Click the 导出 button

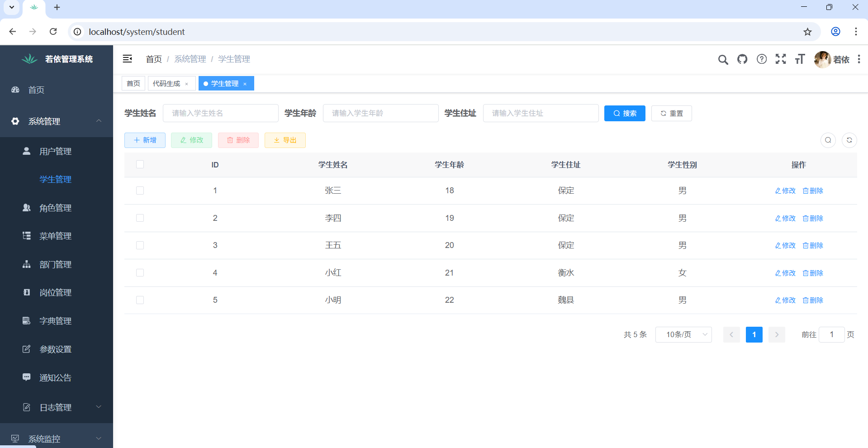(285, 140)
